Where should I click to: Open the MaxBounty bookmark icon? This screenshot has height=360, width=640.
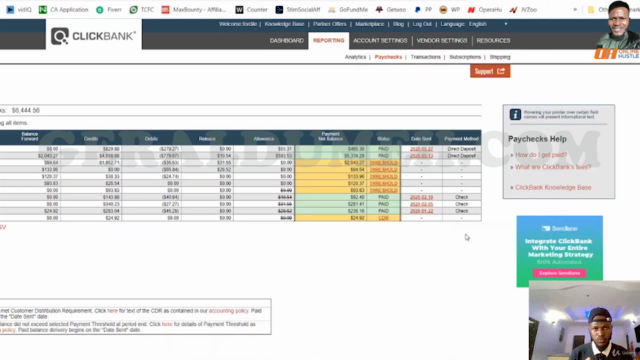pyautogui.click(x=165, y=9)
